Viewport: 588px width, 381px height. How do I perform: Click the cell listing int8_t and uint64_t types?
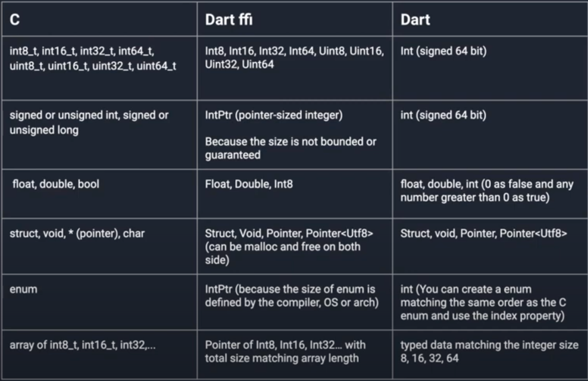(x=93, y=58)
